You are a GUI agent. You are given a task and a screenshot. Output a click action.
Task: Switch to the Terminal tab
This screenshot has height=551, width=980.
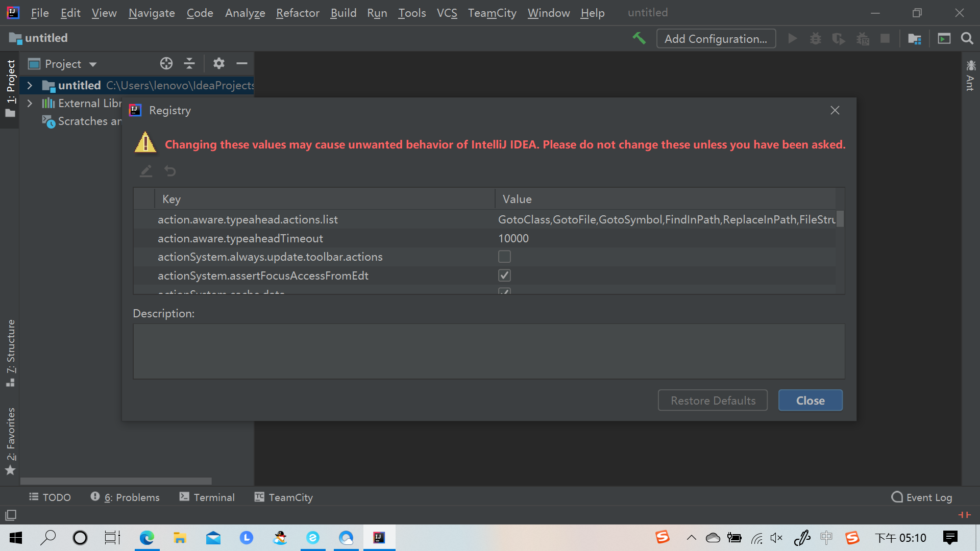(x=206, y=497)
